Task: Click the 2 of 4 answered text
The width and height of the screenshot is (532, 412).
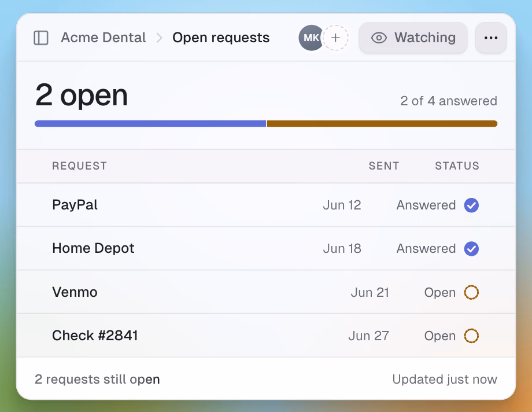Action: [x=449, y=101]
